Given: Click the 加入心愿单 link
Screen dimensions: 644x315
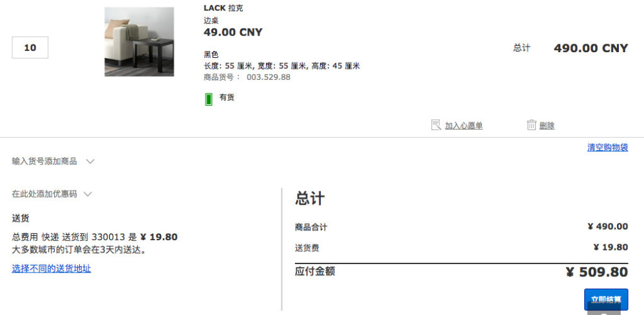Looking at the screenshot, I should click(464, 126).
